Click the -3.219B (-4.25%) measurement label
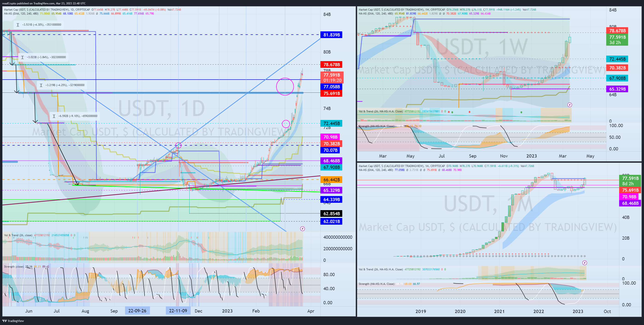This screenshot has height=325, width=644. (62, 85)
